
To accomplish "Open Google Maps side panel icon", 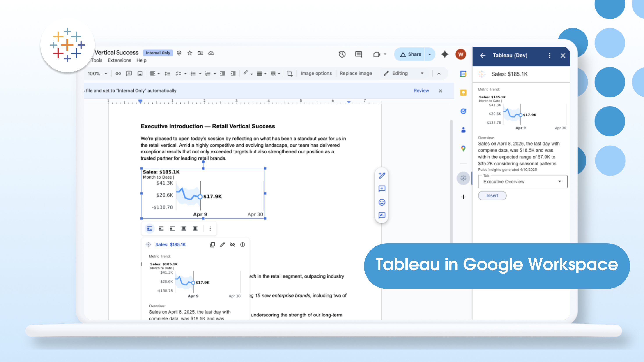I will click(x=463, y=149).
